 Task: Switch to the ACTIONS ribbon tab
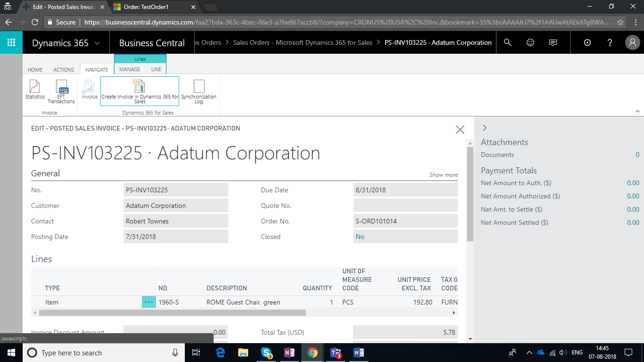(64, 69)
